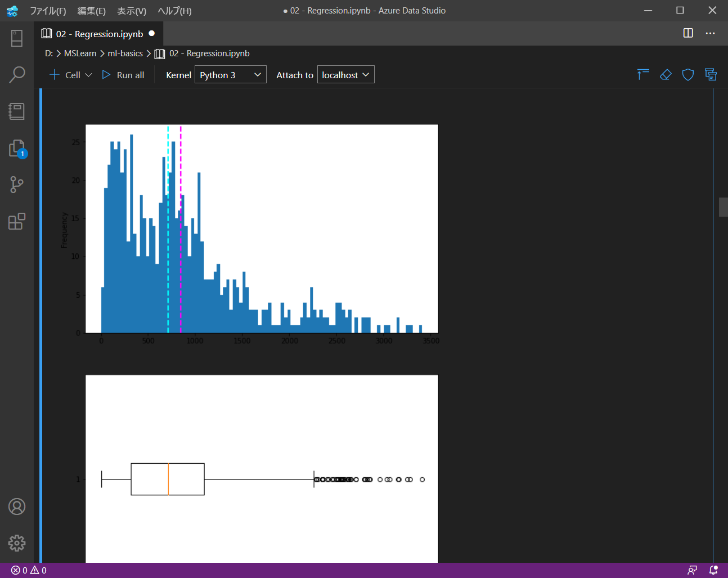Click the vertical scrollbar thumb

(723, 207)
